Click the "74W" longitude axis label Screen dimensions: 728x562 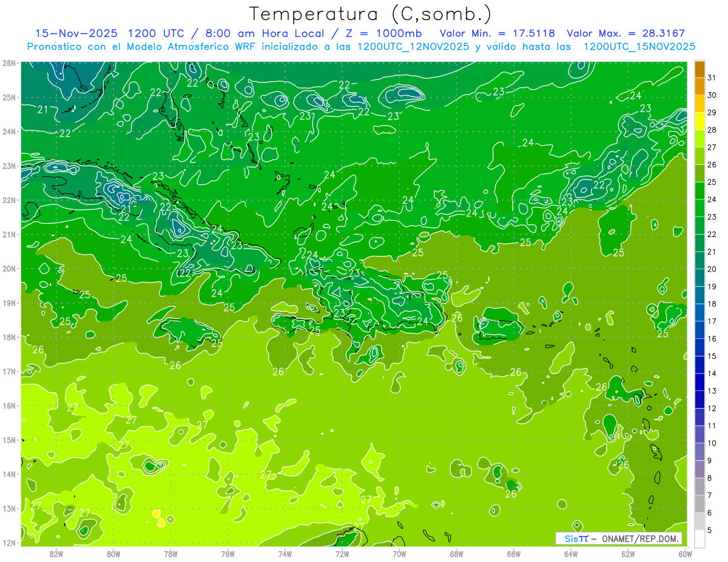[285, 554]
